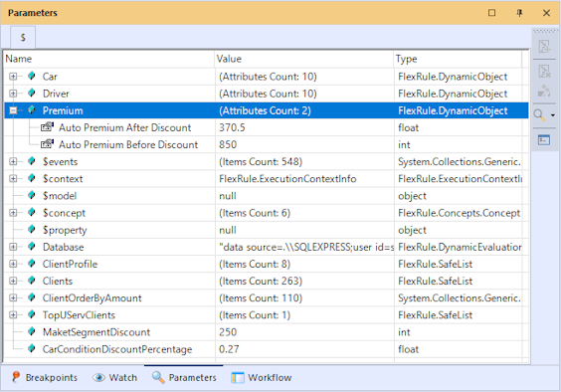Click Auto Premium After Discount property icon
Viewport: 561px width, 392px height.
pos(47,127)
